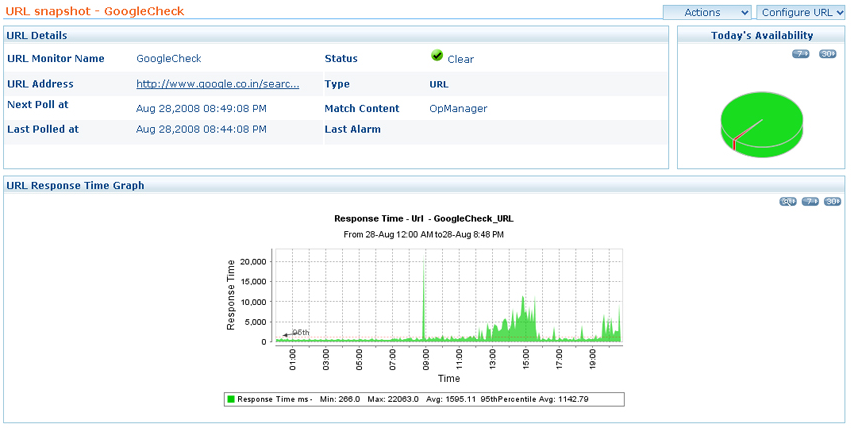The width and height of the screenshot is (851, 428).
Task: Click the zoom magnifier icon above response graph
Action: (x=788, y=202)
